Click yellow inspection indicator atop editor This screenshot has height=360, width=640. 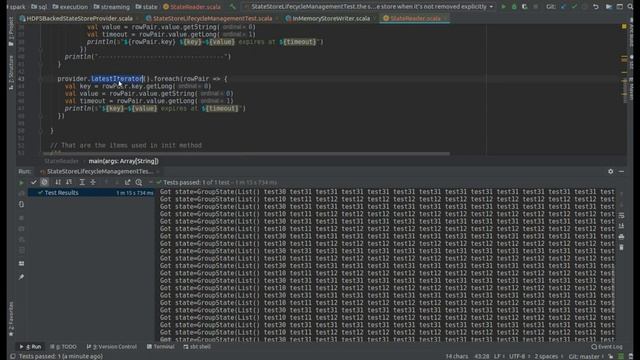624,27
